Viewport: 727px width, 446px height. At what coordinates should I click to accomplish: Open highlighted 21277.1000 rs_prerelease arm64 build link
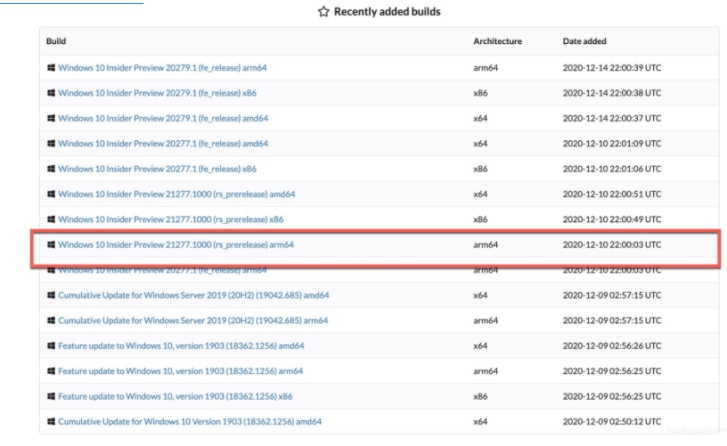pos(176,244)
